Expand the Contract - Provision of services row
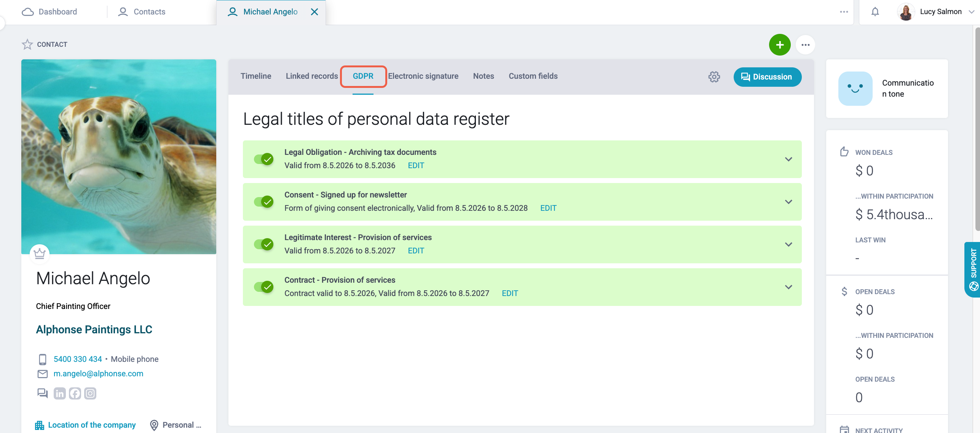 788,287
